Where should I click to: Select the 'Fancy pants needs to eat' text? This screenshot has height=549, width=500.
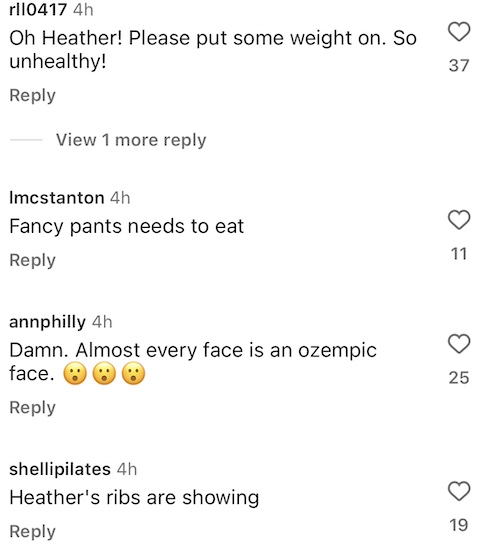[126, 226]
